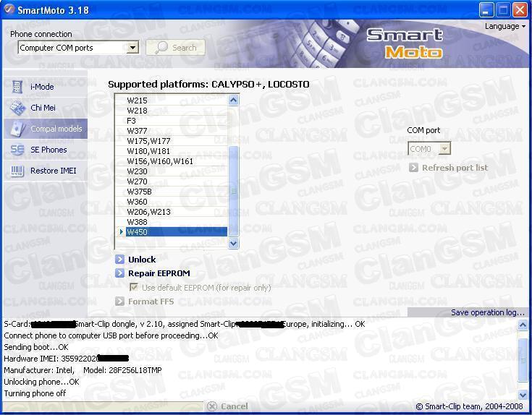The width and height of the screenshot is (532, 415).
Task: Switch to Compal models tab
Action: (x=46, y=129)
